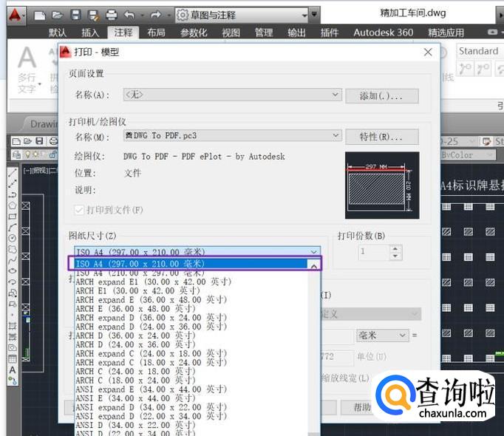Select the Polyline tool in left toolbar
504x436 pixels.
click(x=13, y=194)
